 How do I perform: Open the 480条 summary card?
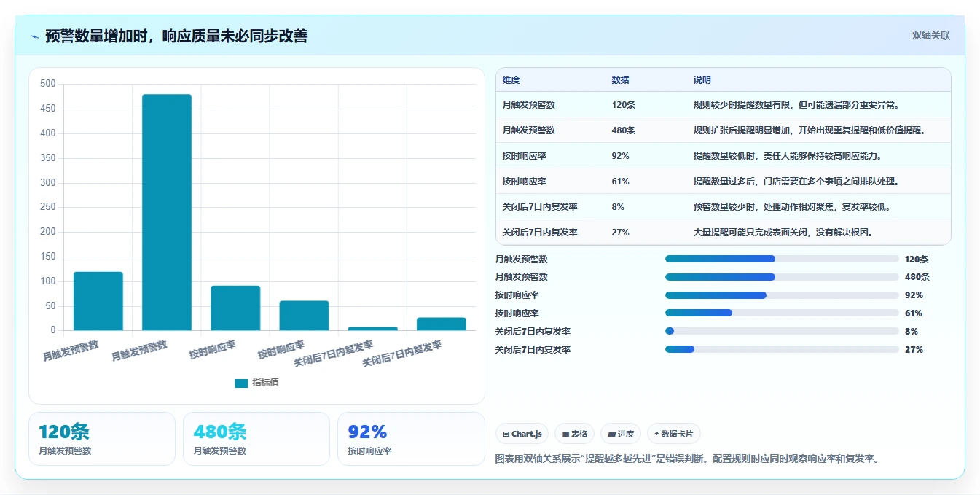[256, 439]
